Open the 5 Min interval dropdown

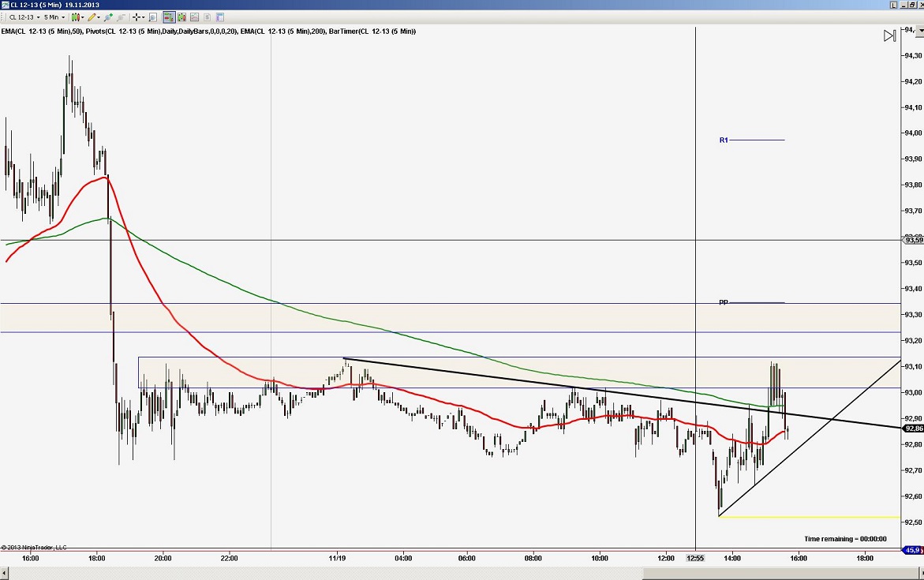[63, 17]
